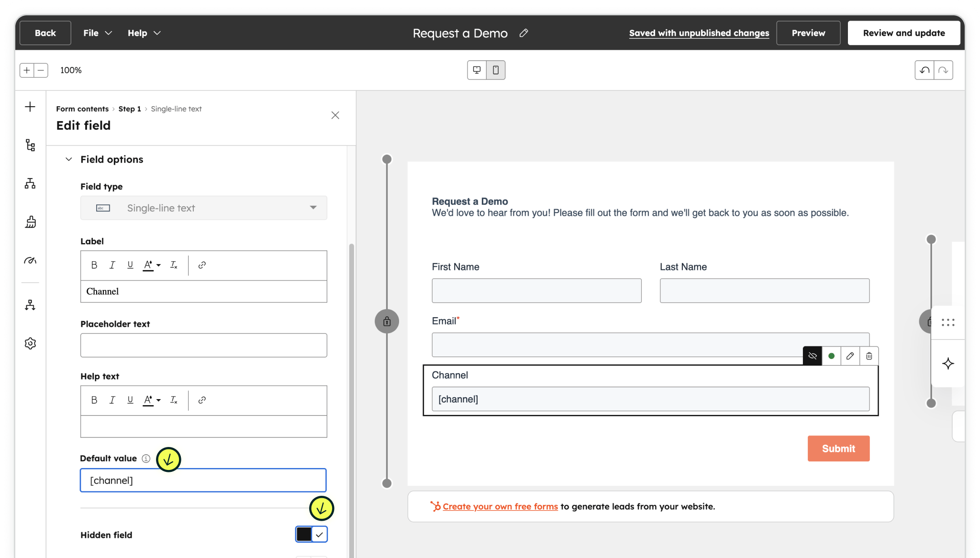This screenshot has height=558, width=980.
Task: Open the Field type dropdown
Action: (203, 208)
